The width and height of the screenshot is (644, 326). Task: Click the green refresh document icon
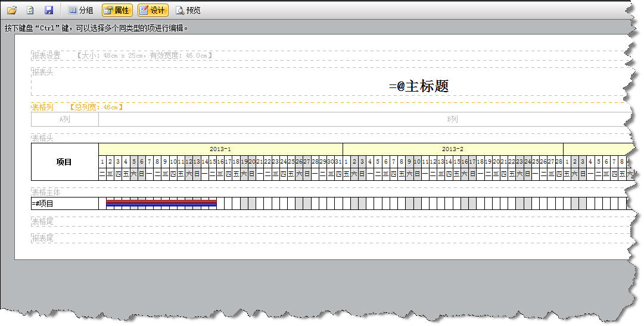click(x=30, y=10)
